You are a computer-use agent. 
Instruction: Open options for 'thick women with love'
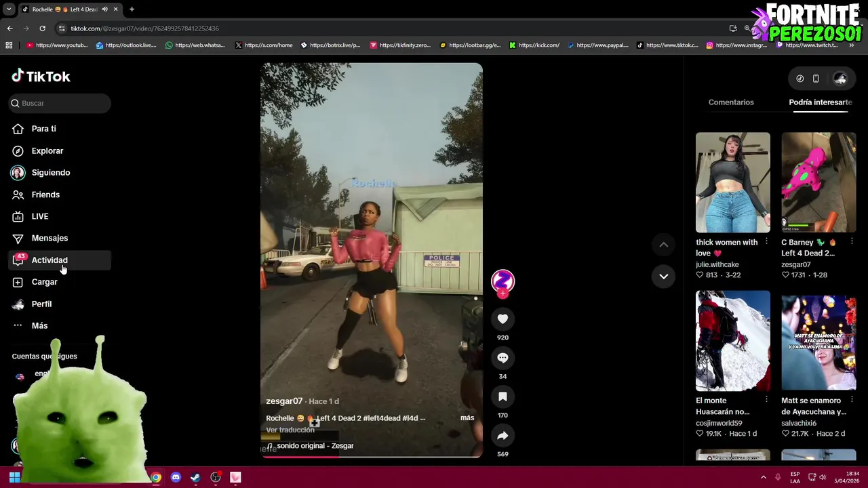coord(766,242)
